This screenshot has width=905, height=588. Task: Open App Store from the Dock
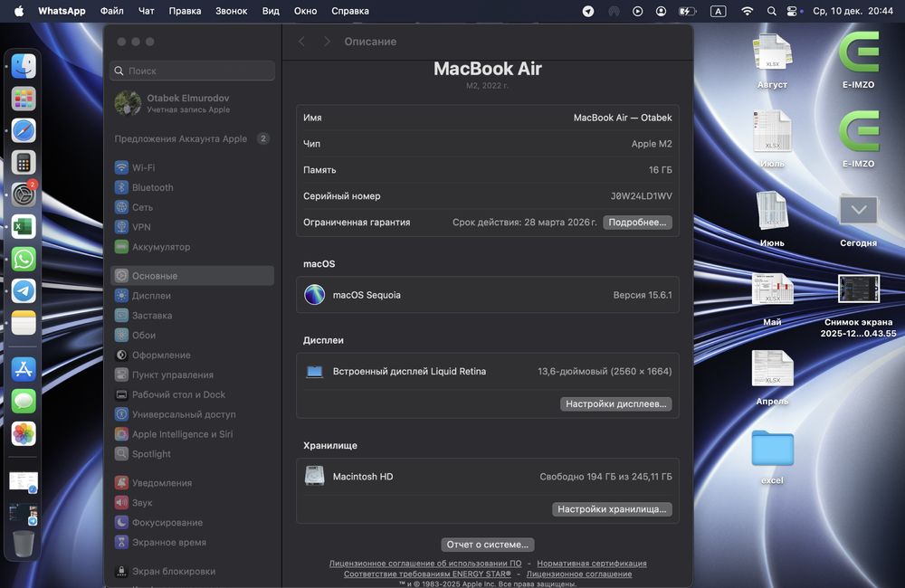coord(24,369)
